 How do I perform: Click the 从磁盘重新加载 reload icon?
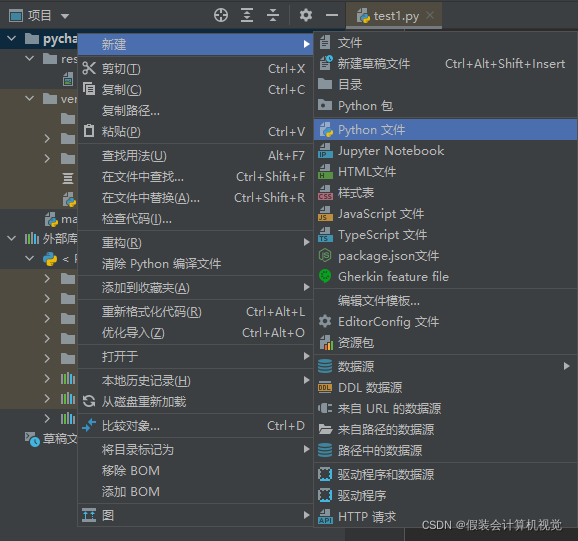(x=89, y=401)
